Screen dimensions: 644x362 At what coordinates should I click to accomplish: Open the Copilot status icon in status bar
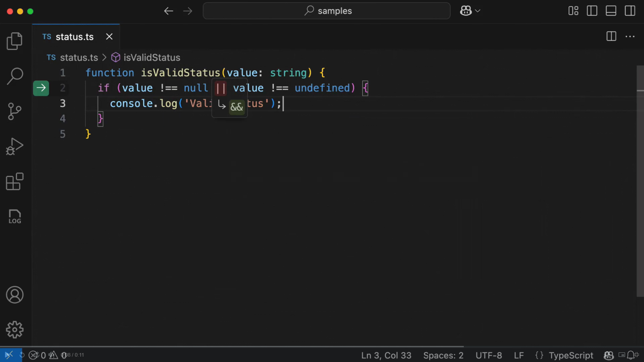click(609, 355)
